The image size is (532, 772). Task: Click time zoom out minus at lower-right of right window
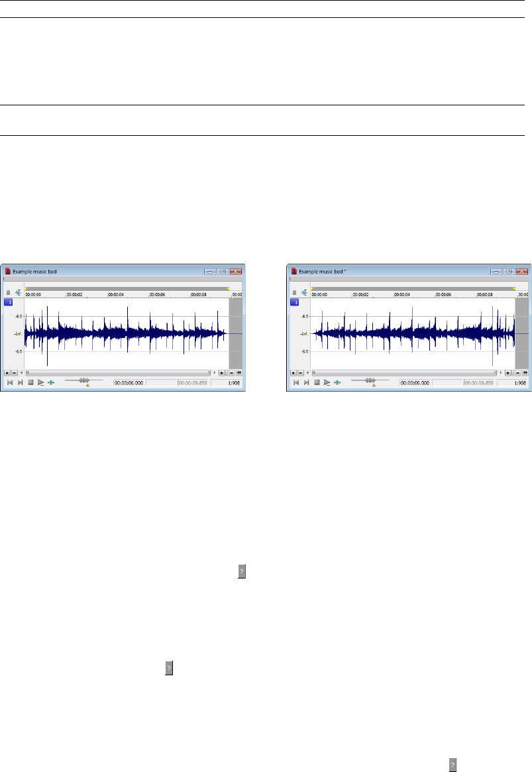point(518,373)
